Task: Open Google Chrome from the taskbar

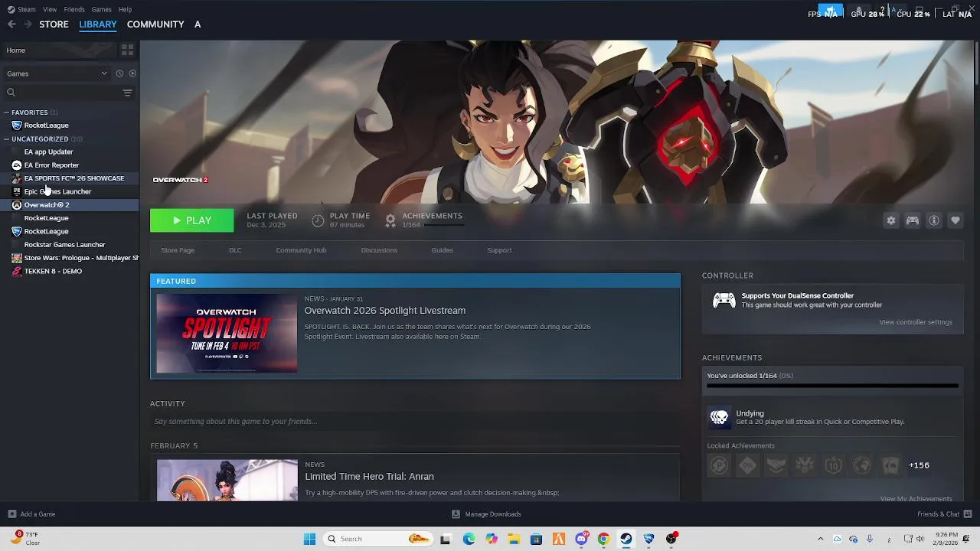Action: (x=603, y=539)
